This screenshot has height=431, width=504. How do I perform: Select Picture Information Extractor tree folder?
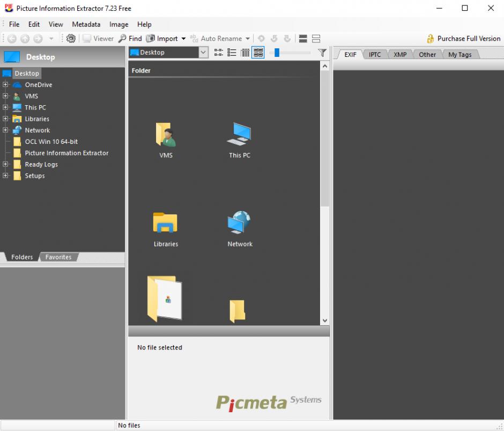pos(66,153)
